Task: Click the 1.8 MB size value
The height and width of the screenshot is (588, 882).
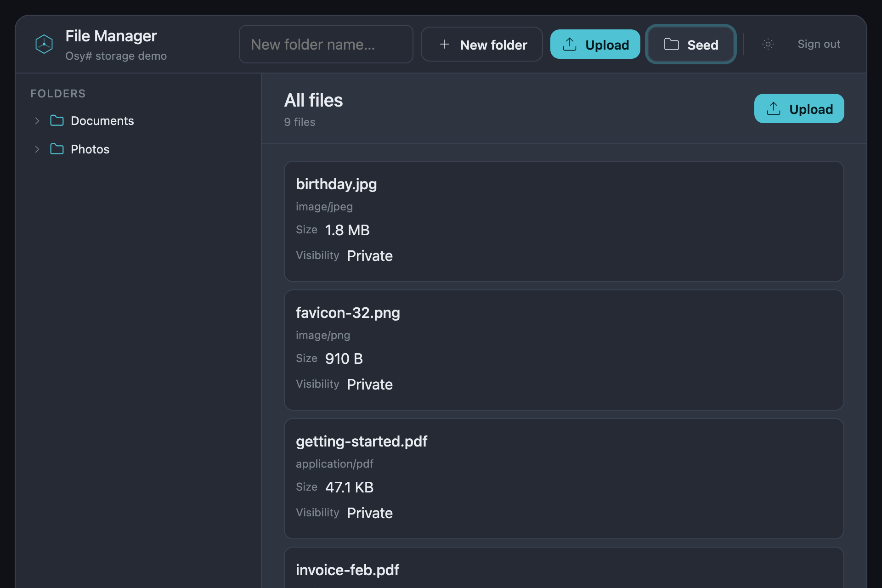Action: [x=347, y=230]
